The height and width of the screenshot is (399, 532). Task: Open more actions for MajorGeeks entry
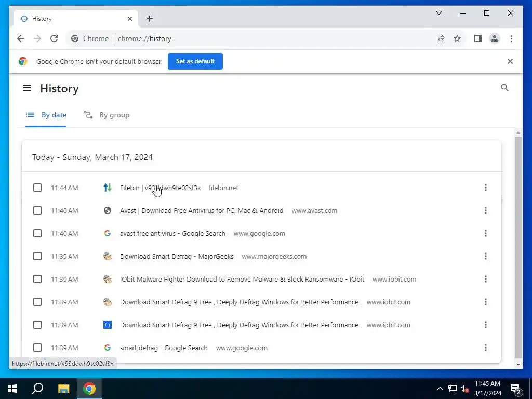486,257
